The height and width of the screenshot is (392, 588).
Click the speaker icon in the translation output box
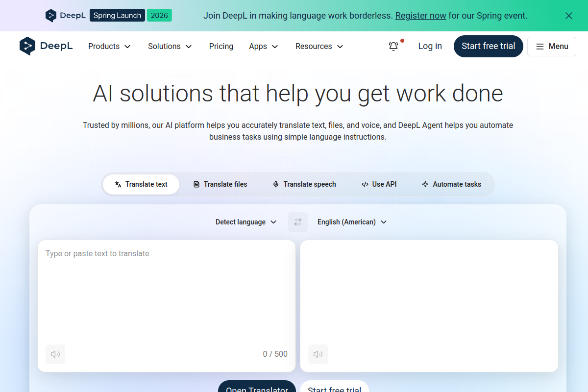(x=318, y=354)
